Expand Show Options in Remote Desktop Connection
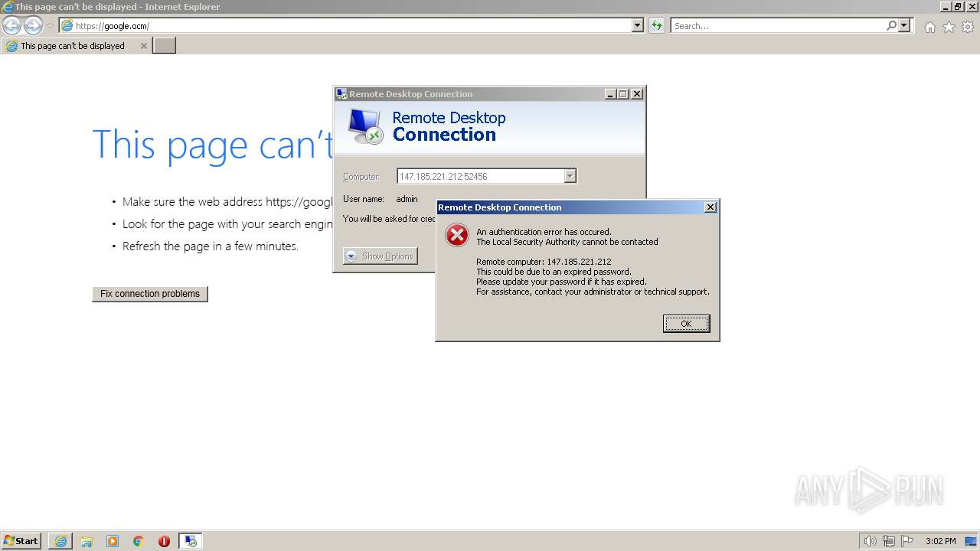This screenshot has height=551, width=980. 381,256
